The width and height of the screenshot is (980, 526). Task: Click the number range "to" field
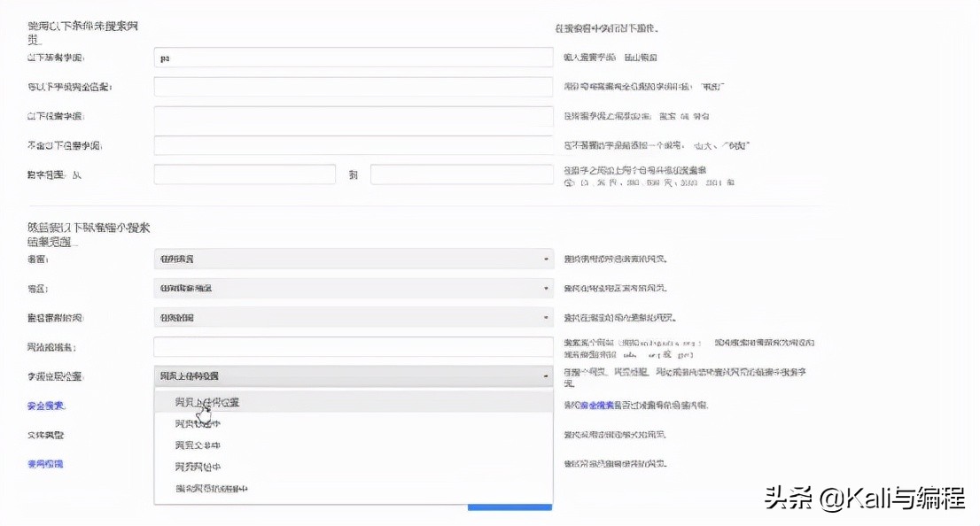coord(462,174)
